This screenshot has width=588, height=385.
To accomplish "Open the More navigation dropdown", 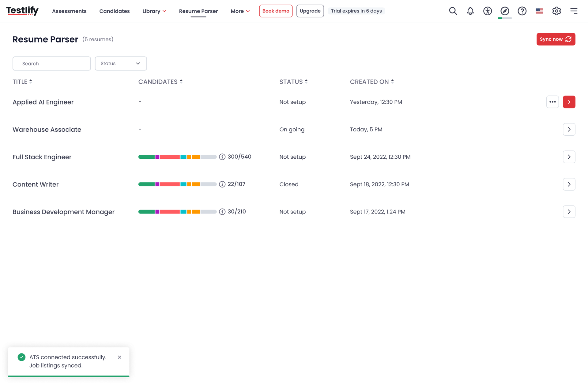I will [240, 11].
